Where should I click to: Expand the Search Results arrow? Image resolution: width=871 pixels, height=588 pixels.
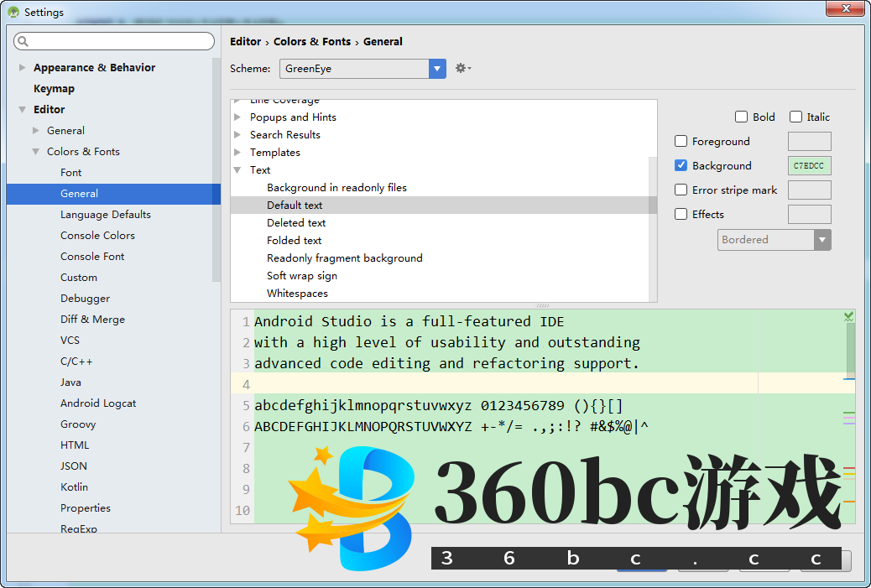[x=237, y=135]
